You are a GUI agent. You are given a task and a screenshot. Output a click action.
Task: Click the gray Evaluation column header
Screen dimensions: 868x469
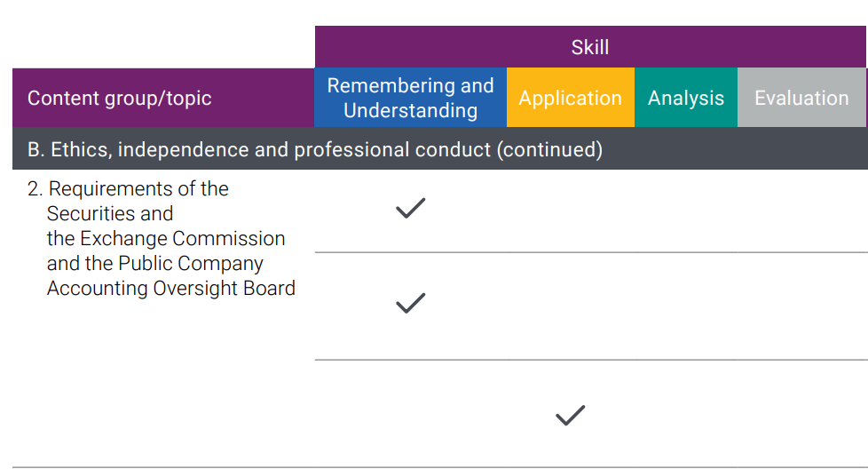pyautogui.click(x=801, y=98)
